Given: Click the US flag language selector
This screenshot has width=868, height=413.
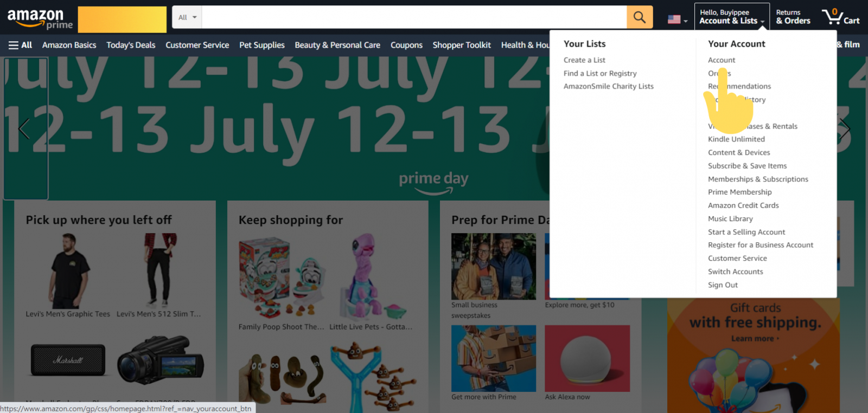Looking at the screenshot, I should coord(678,20).
